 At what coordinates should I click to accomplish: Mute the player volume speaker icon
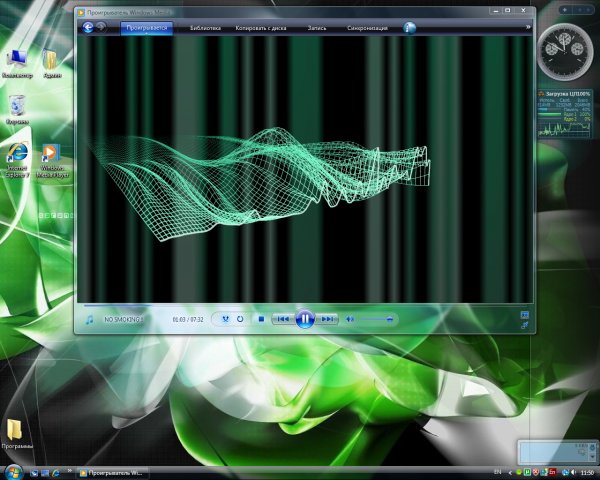click(350, 319)
